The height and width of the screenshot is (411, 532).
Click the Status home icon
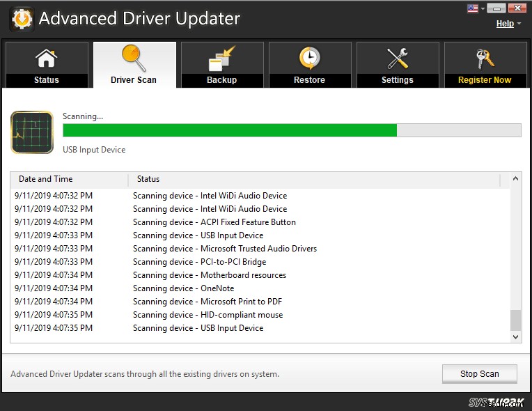[47, 58]
